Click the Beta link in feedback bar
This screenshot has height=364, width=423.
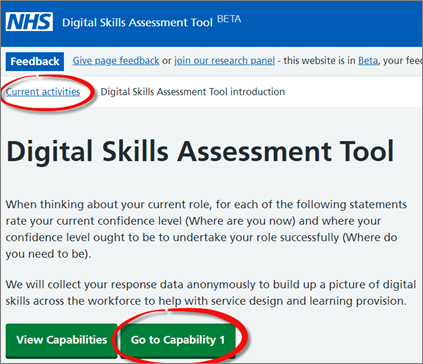(x=368, y=61)
